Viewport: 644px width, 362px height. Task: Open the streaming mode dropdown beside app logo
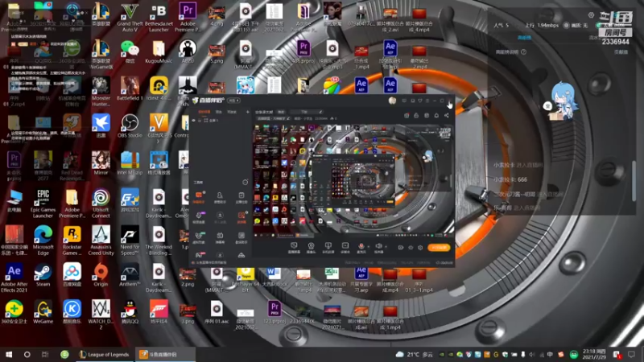233,101
